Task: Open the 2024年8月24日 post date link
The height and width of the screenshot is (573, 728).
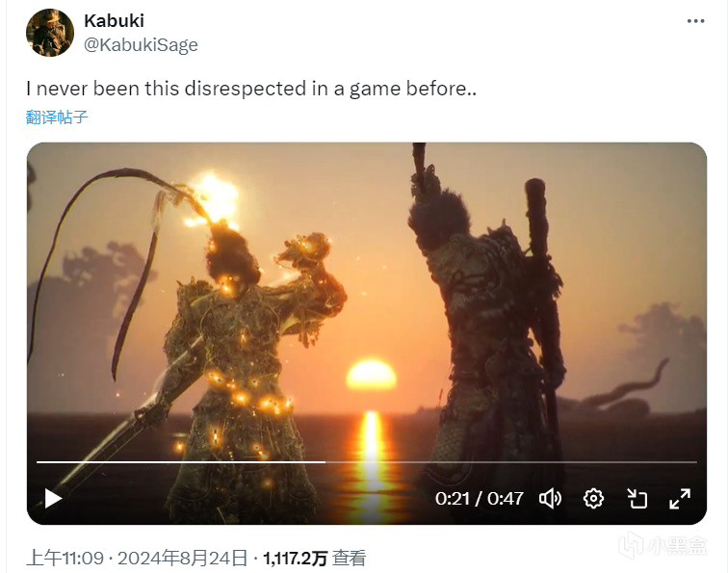Action: (x=182, y=558)
